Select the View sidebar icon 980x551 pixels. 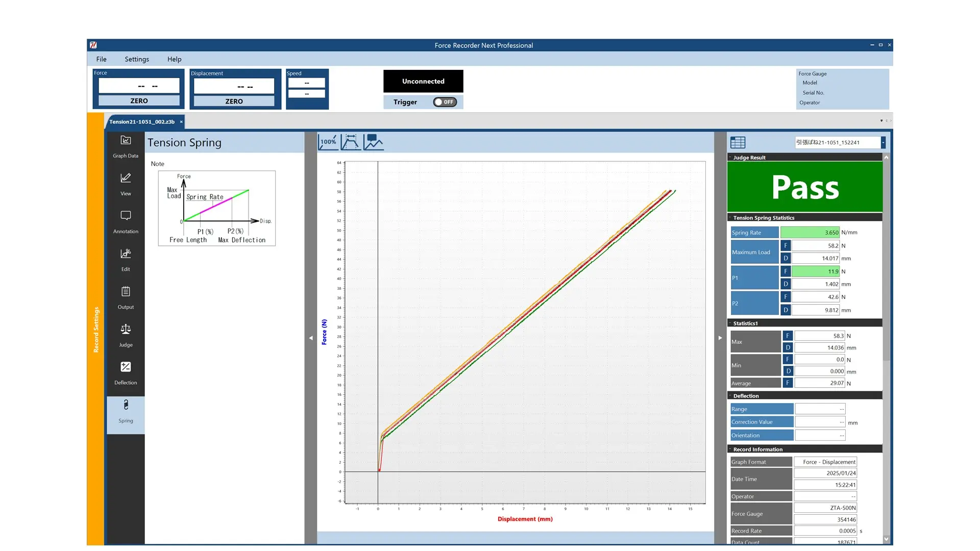[126, 183]
